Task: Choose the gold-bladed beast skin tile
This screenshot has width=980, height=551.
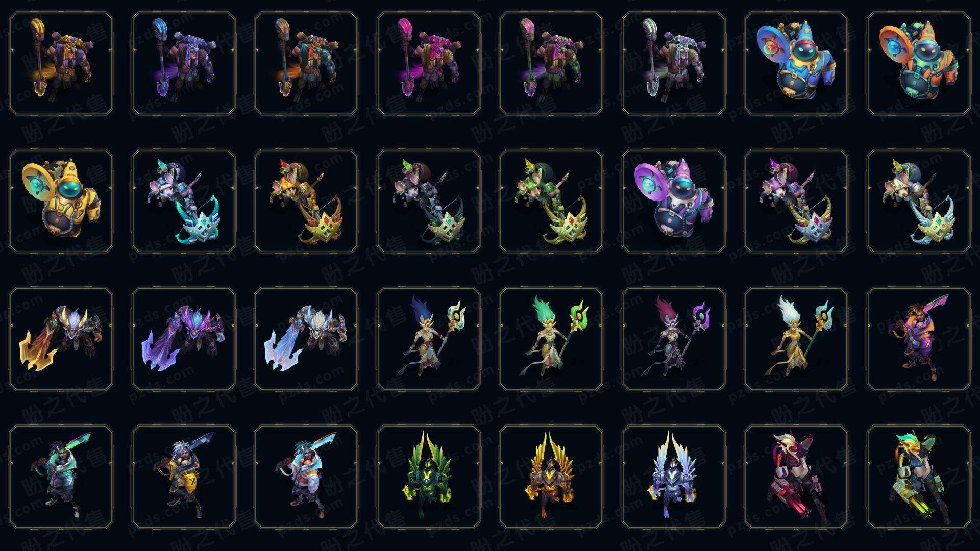Action: pos(61,339)
